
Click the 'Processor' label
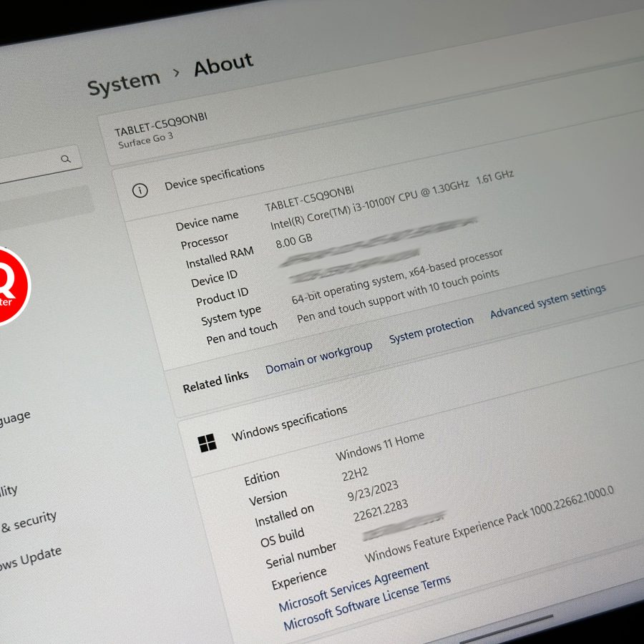[x=204, y=241]
